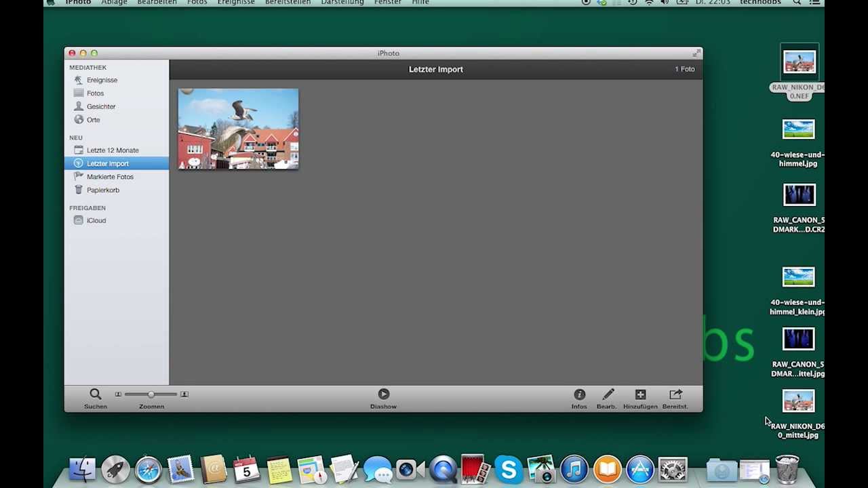
Task: Open TextEdit icon in Dock
Action: (x=344, y=469)
